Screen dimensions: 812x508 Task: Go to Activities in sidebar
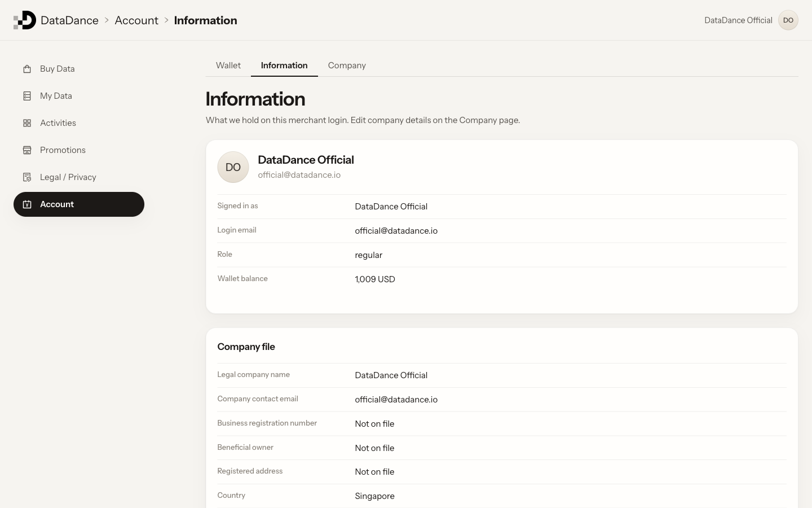[x=79, y=123]
